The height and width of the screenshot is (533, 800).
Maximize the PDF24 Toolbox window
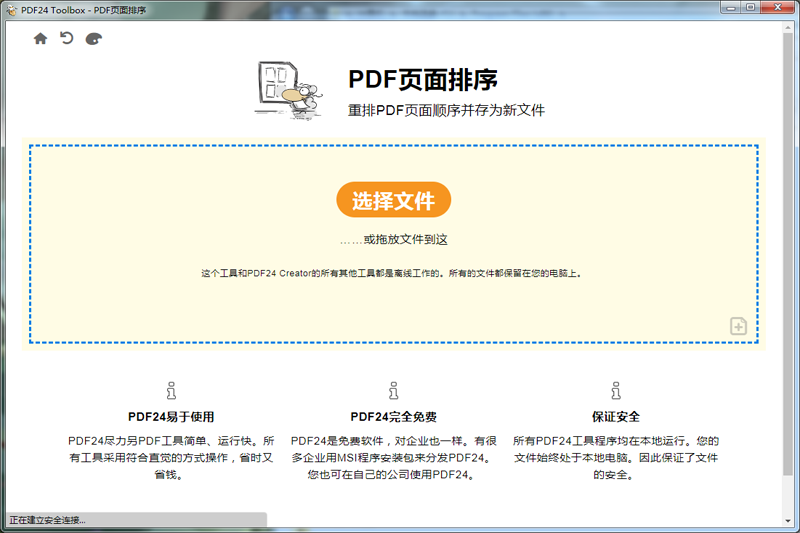pyautogui.click(x=750, y=7)
